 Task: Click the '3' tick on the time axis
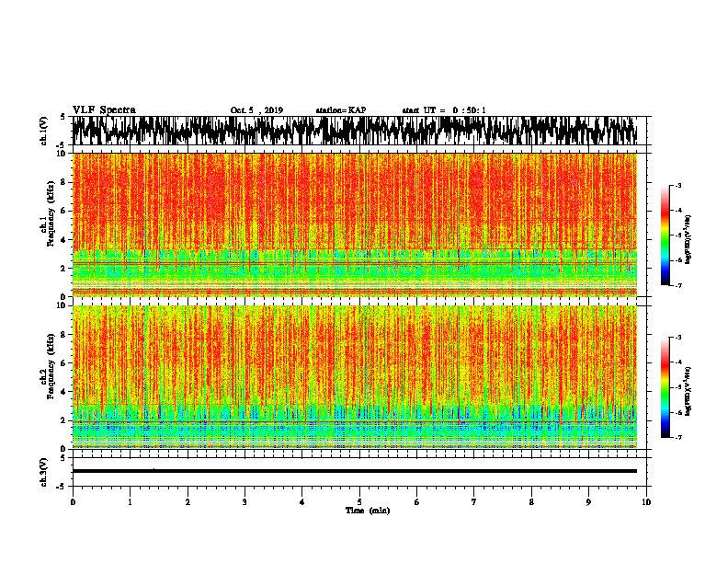click(245, 502)
